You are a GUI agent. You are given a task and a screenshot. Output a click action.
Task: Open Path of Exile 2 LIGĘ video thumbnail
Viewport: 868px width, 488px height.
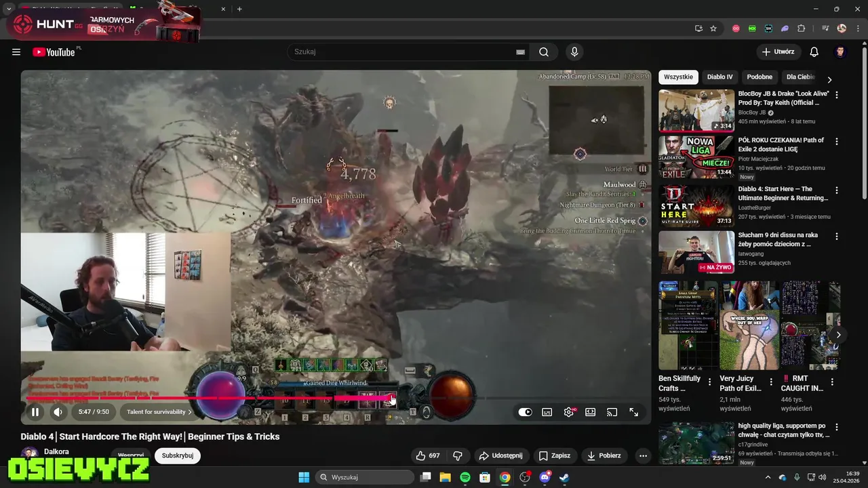tap(696, 157)
